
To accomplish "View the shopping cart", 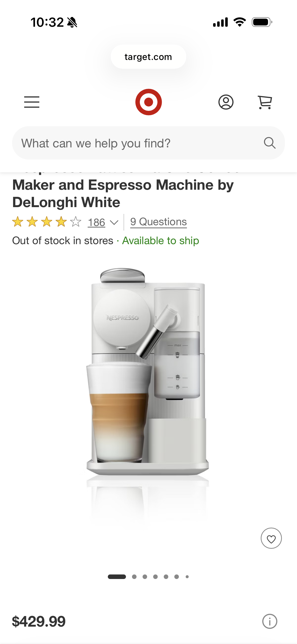I will click(x=265, y=102).
